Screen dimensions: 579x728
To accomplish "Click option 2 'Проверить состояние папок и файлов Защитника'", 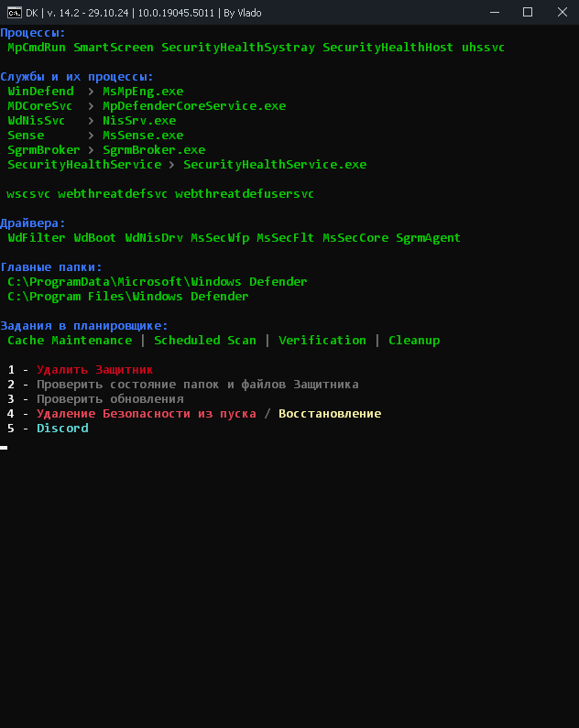I will [x=198, y=385].
